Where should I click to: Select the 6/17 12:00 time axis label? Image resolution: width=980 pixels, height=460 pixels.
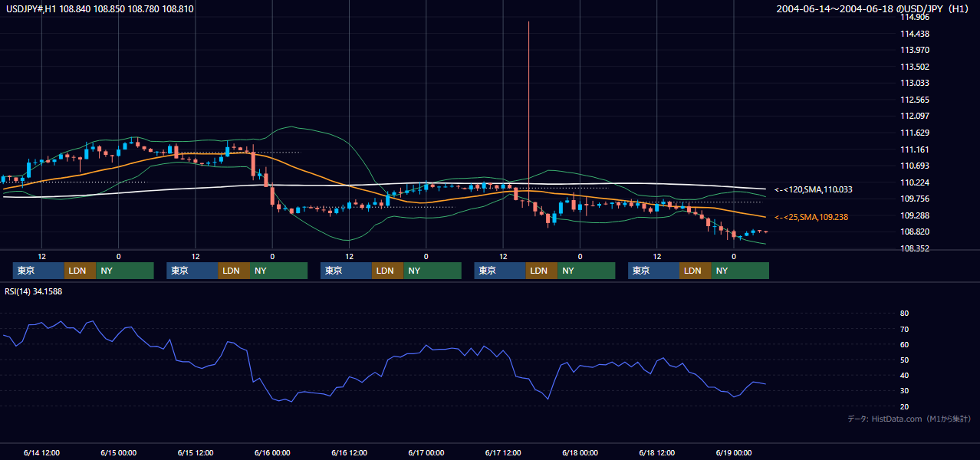coord(503,452)
